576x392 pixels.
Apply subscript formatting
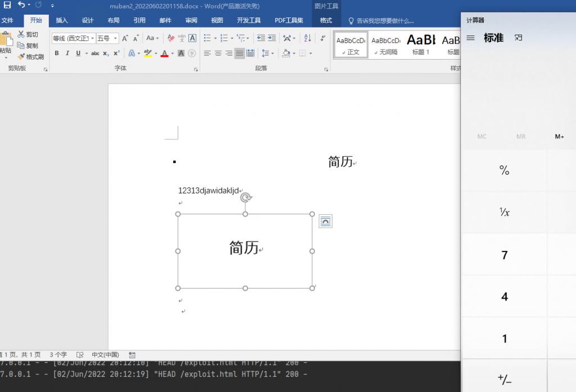tap(106, 53)
